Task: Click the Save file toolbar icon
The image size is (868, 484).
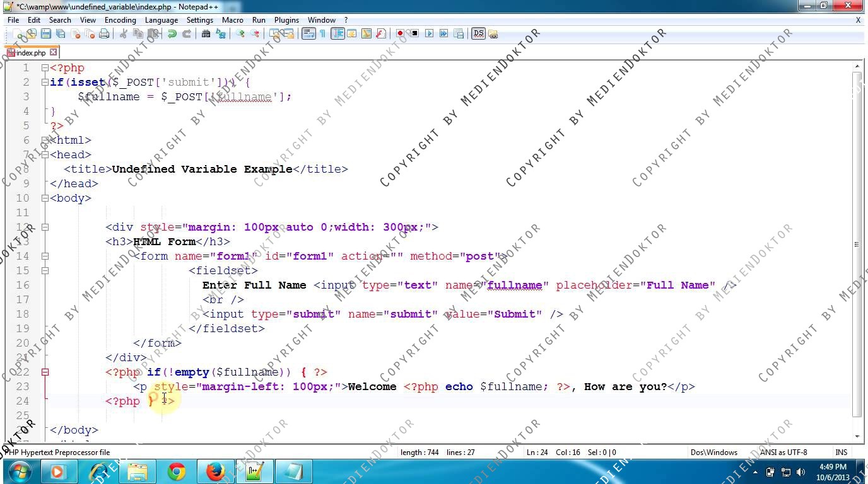Action: [x=45, y=34]
